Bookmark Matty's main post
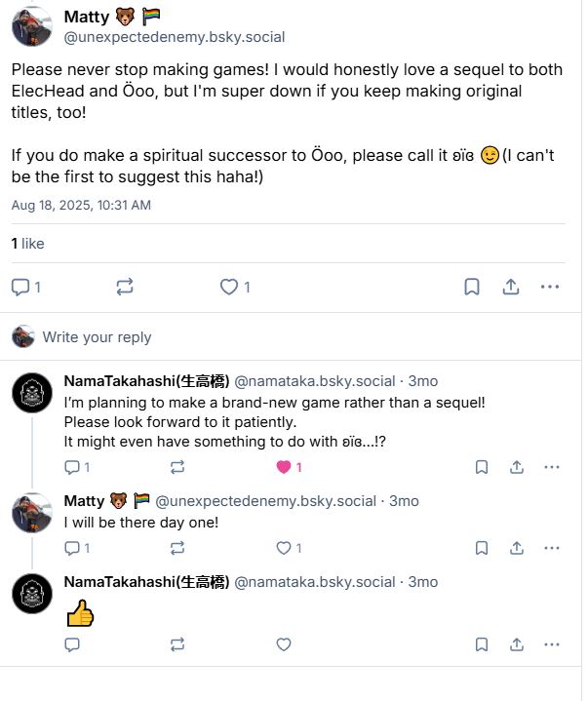The height and width of the screenshot is (701, 588). (x=471, y=287)
